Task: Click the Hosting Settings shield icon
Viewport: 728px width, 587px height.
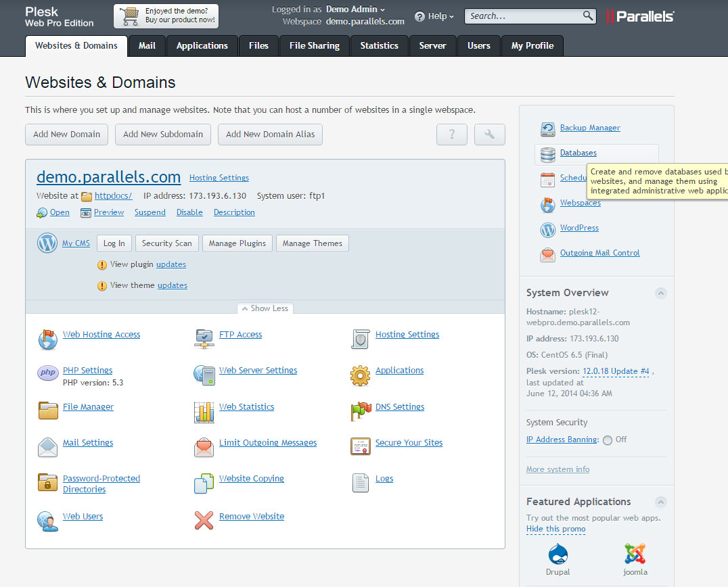Action: (361, 339)
